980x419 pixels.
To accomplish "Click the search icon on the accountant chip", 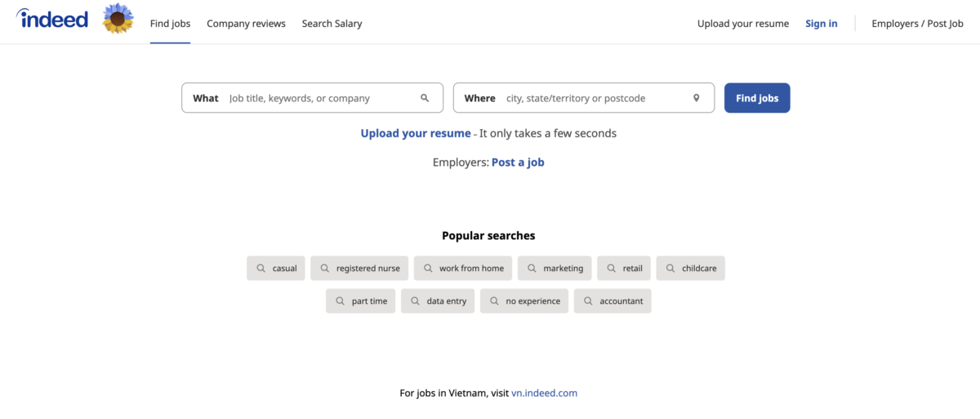I will point(589,301).
